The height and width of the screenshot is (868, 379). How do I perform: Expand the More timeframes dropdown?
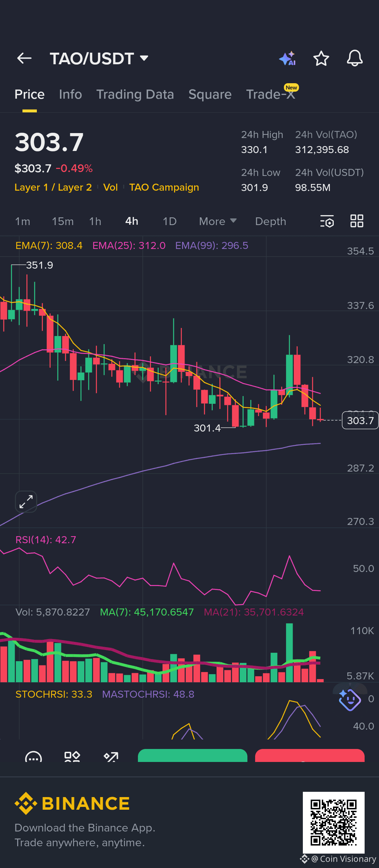[x=218, y=221]
